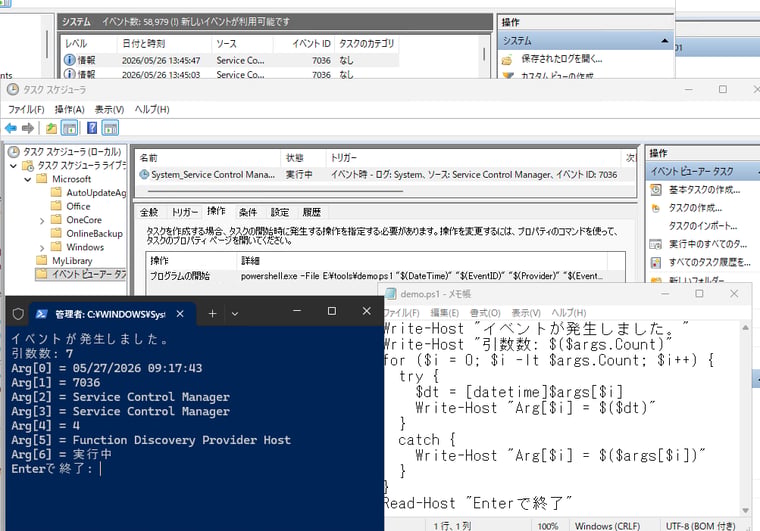The height and width of the screenshot is (531, 760).
Task: Switch to the 全般 tab
Action: 149,212
